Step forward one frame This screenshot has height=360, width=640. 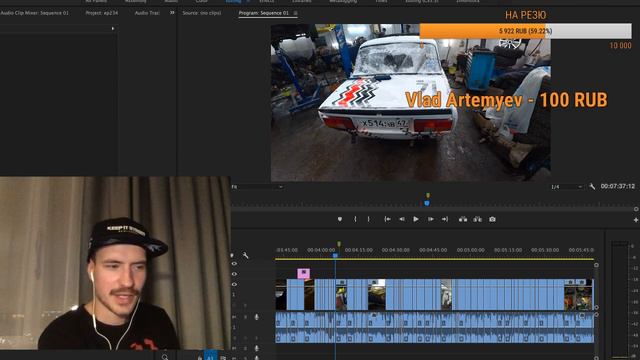430,219
